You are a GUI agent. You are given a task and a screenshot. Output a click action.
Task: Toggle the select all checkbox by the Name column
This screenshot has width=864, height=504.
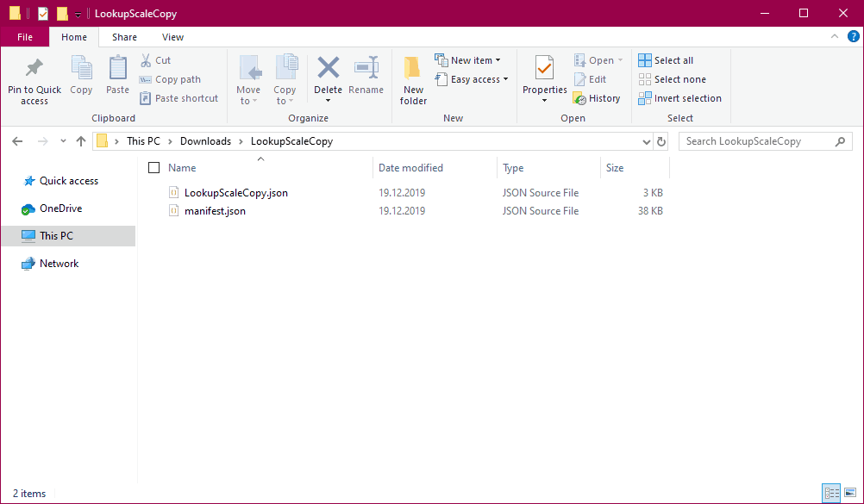(154, 168)
